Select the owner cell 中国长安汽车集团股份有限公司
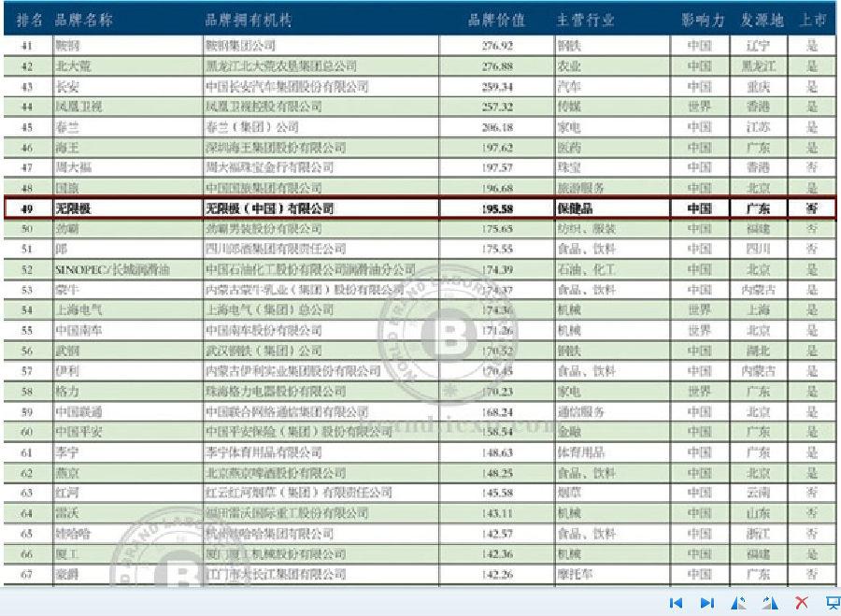This screenshot has width=841, height=616. [x=287, y=86]
